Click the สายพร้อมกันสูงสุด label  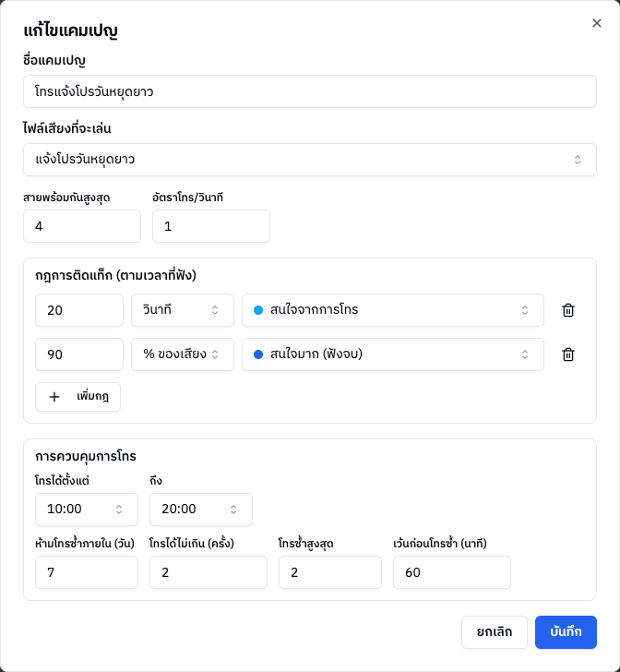click(x=66, y=198)
